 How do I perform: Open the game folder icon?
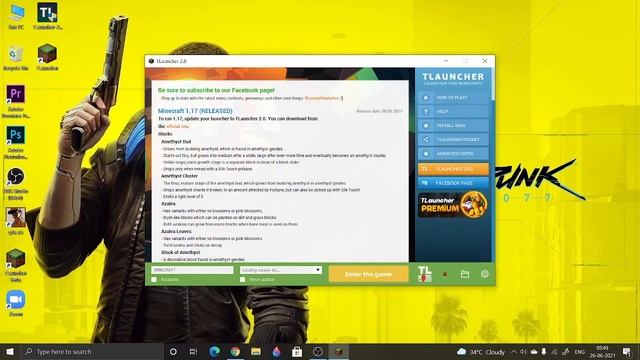click(x=464, y=274)
